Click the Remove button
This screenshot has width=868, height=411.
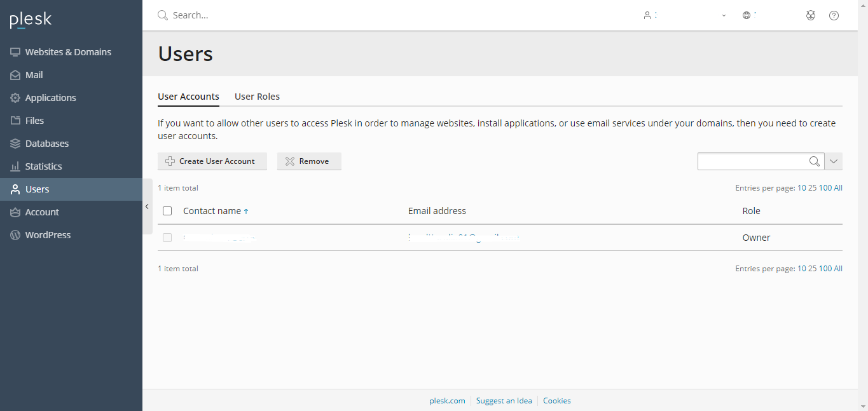pyautogui.click(x=309, y=161)
